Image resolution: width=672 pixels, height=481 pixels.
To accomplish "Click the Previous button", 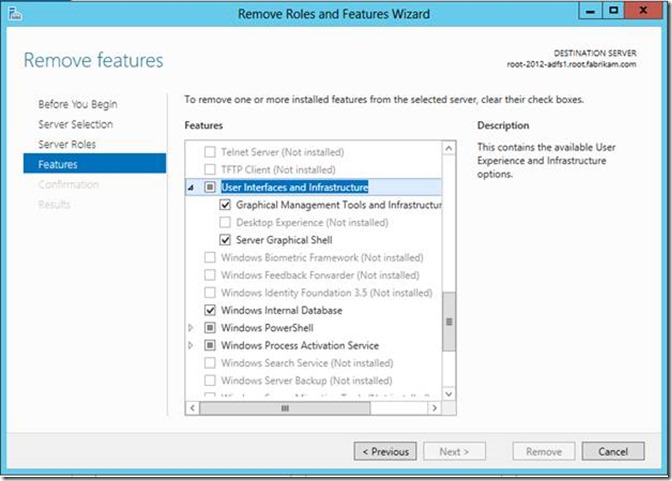I will click(x=385, y=451).
